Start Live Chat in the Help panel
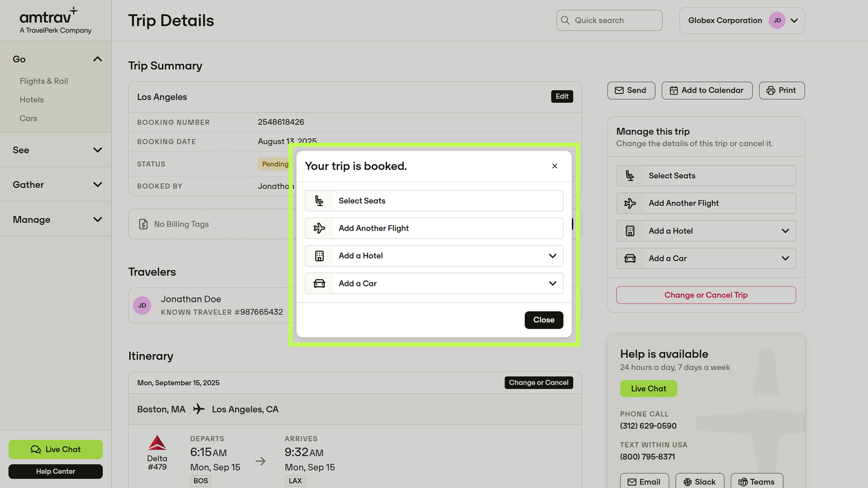Screen dimensions: 868x488 pyautogui.click(x=648, y=389)
